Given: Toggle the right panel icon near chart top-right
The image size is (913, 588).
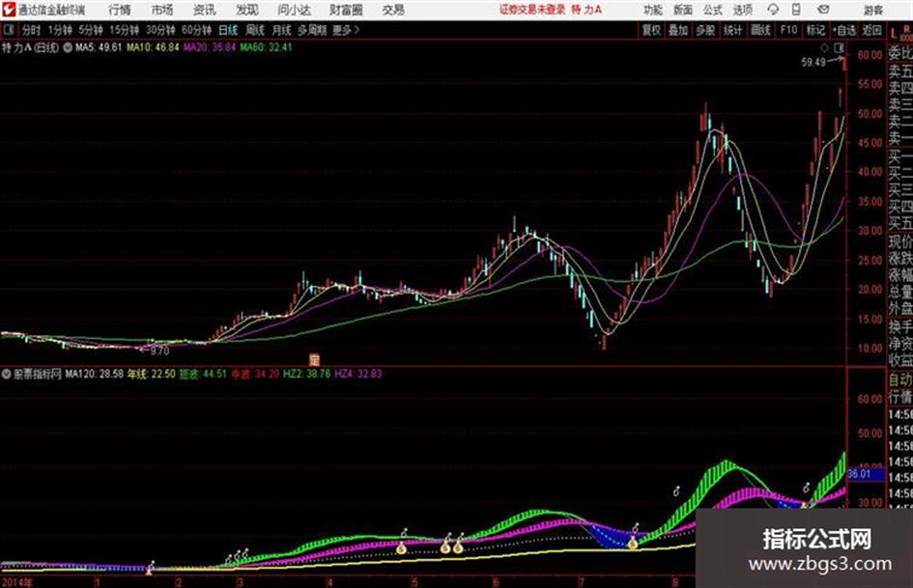Looking at the screenshot, I should coord(839,47).
